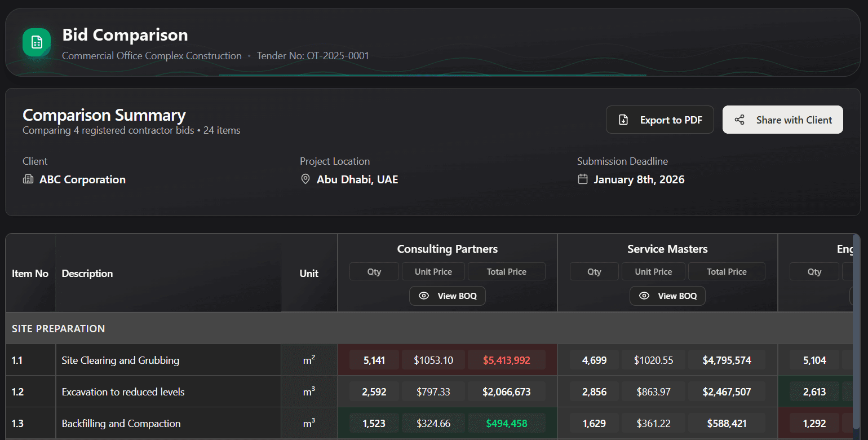This screenshot has height=440, width=868.
Task: Click the location pin icon near Abu Dhabi, UAE
Action: [x=305, y=179]
